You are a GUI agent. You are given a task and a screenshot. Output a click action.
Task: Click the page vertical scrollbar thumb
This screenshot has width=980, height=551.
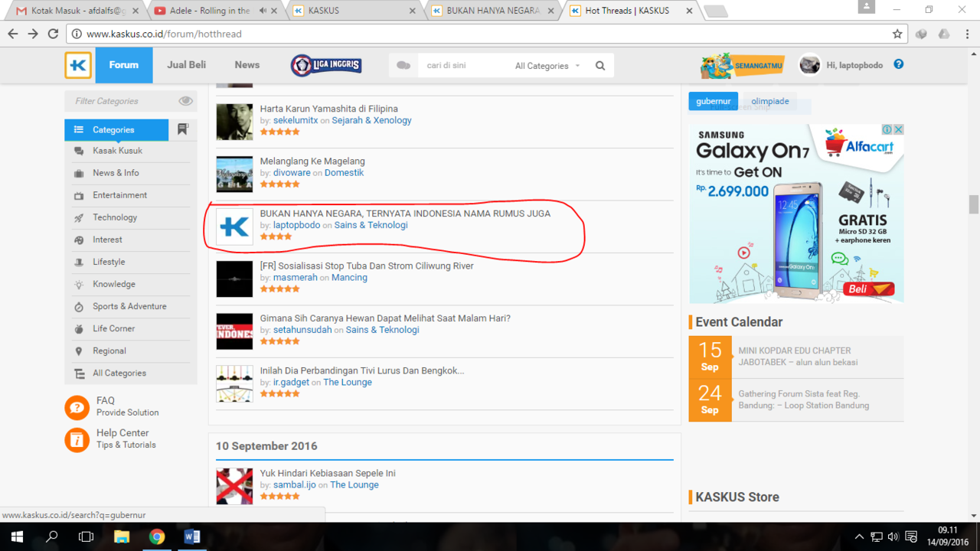(974, 204)
